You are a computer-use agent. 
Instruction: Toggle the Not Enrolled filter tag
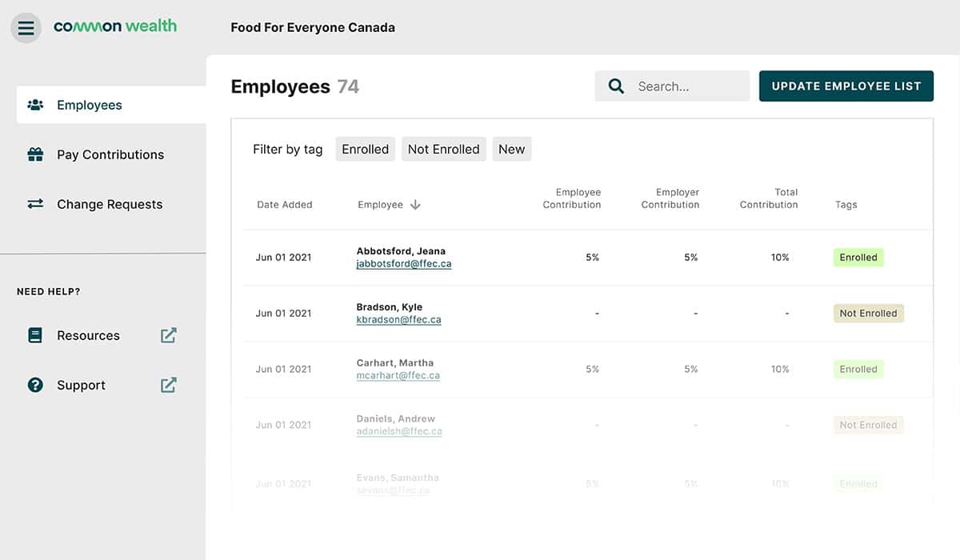(444, 150)
